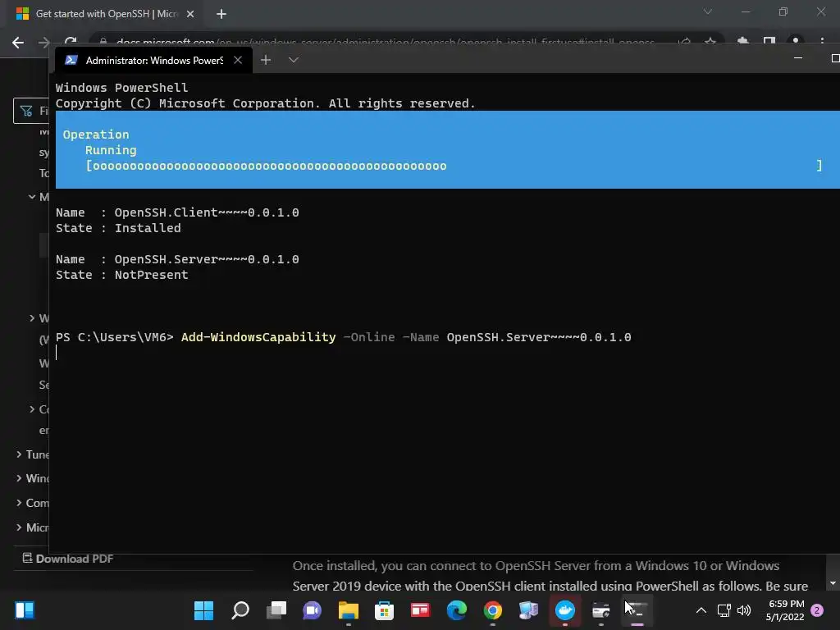The width and height of the screenshot is (840, 630).
Task: Open Chrome tab search chevron
Action: pos(708,11)
